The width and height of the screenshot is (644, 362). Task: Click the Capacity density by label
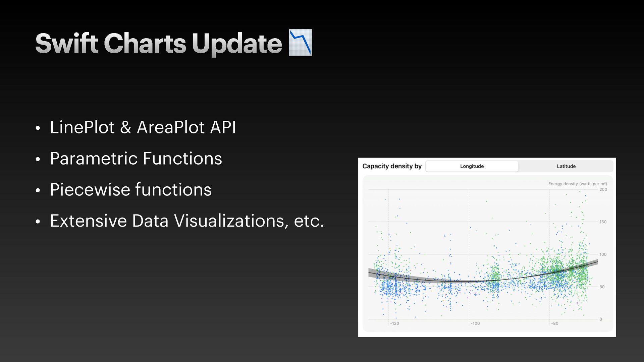[x=392, y=166]
